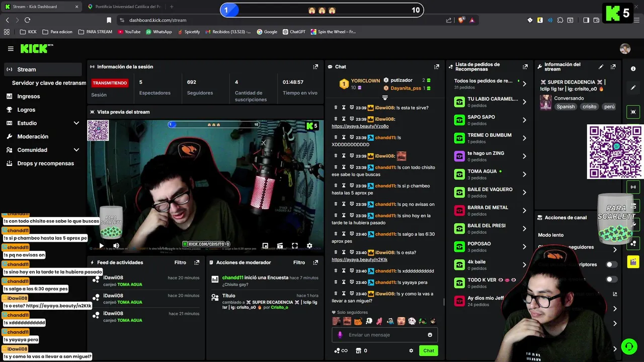Open Servidor y clave de retransmisión
Screen dimensions: 644x362
pyautogui.click(x=49, y=83)
